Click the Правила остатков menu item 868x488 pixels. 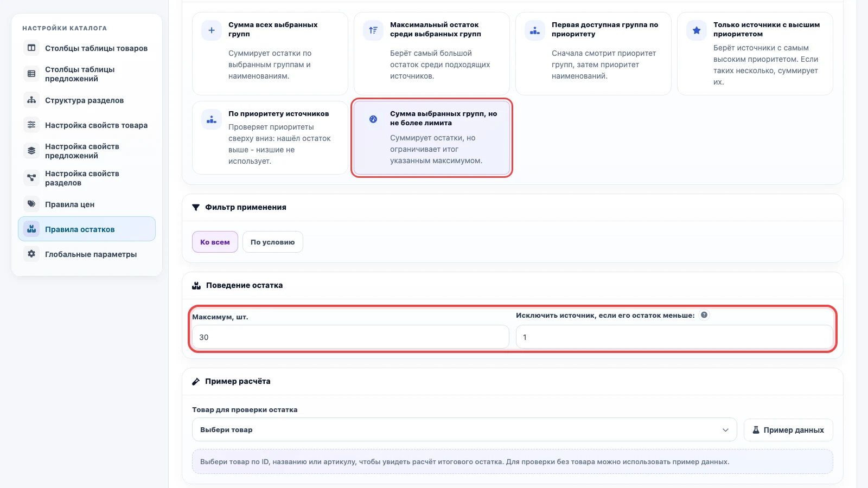87,229
